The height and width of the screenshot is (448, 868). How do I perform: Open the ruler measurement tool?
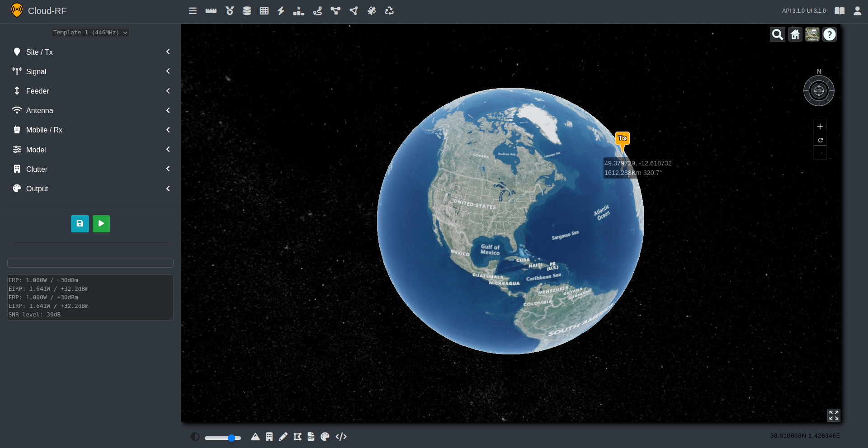tap(211, 11)
